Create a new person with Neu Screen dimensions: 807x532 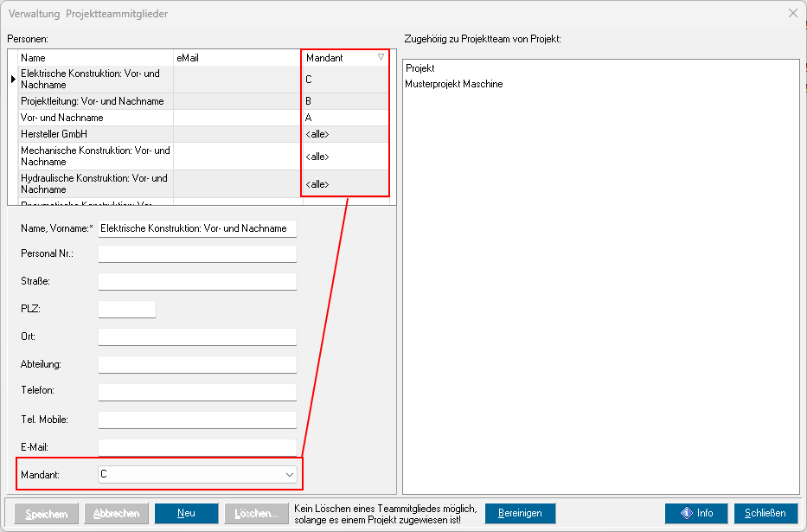[186, 513]
